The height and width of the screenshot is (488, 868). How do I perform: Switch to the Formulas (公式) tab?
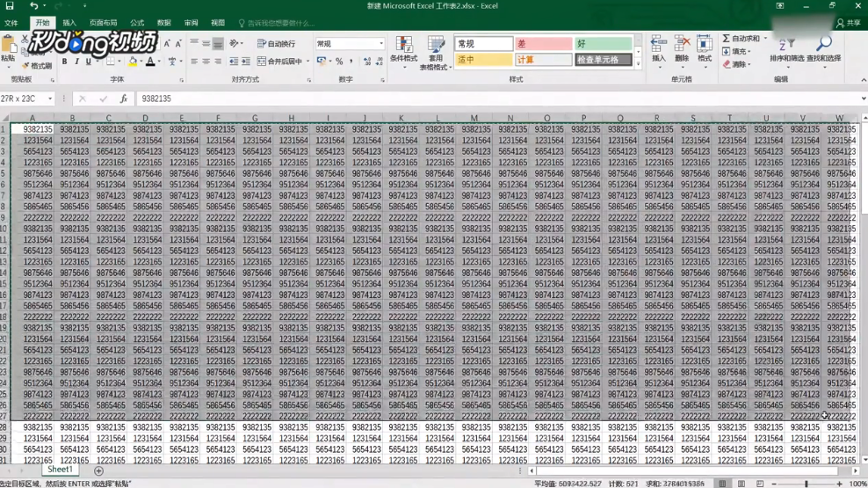pos(137,23)
